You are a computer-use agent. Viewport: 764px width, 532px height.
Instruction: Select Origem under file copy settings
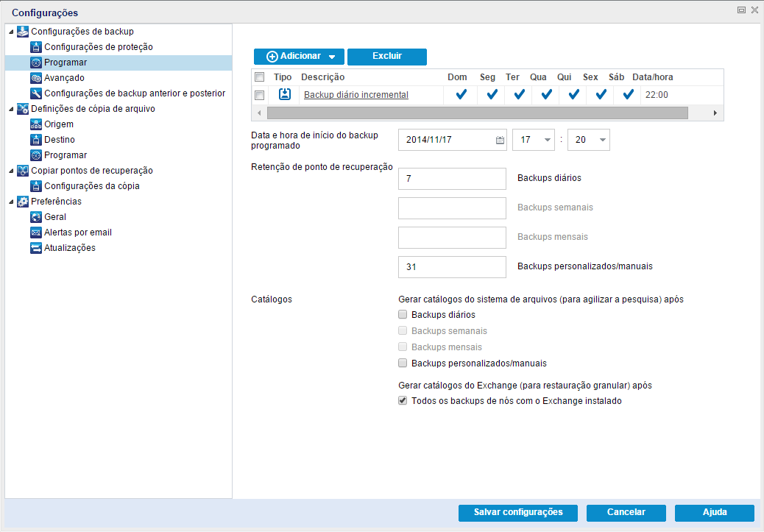pos(59,124)
